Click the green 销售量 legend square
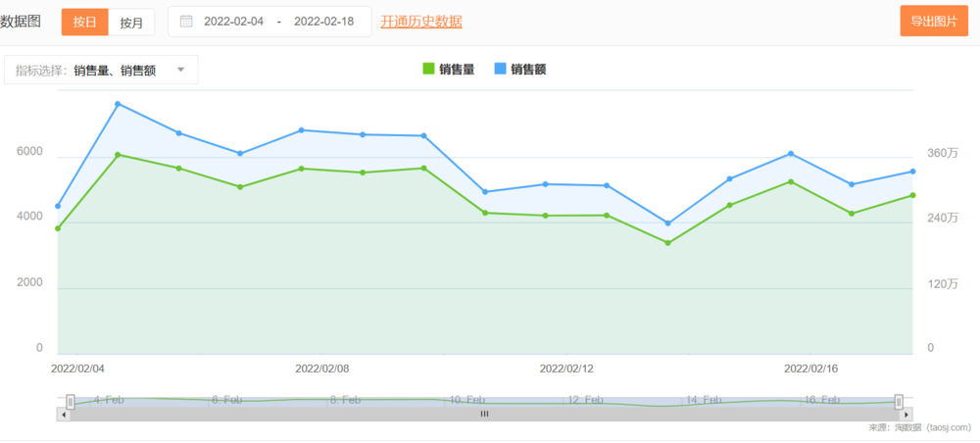The height and width of the screenshot is (443, 980). (428, 69)
